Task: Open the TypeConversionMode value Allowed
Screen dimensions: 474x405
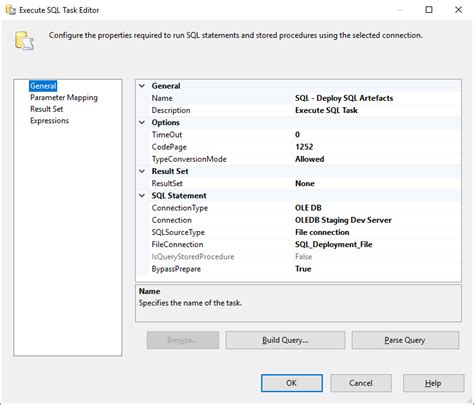Action: point(309,159)
